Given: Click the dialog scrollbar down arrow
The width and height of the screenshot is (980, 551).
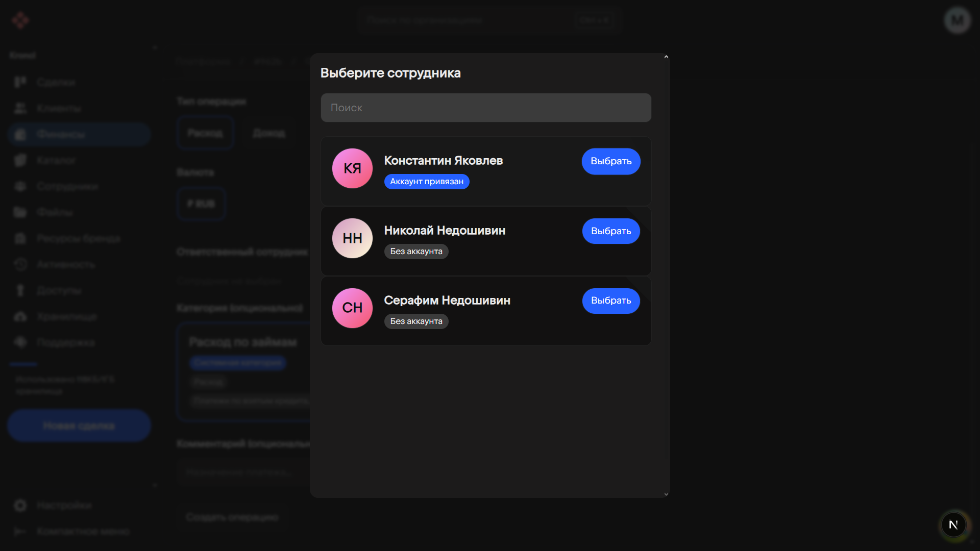Looking at the screenshot, I should [x=666, y=494].
